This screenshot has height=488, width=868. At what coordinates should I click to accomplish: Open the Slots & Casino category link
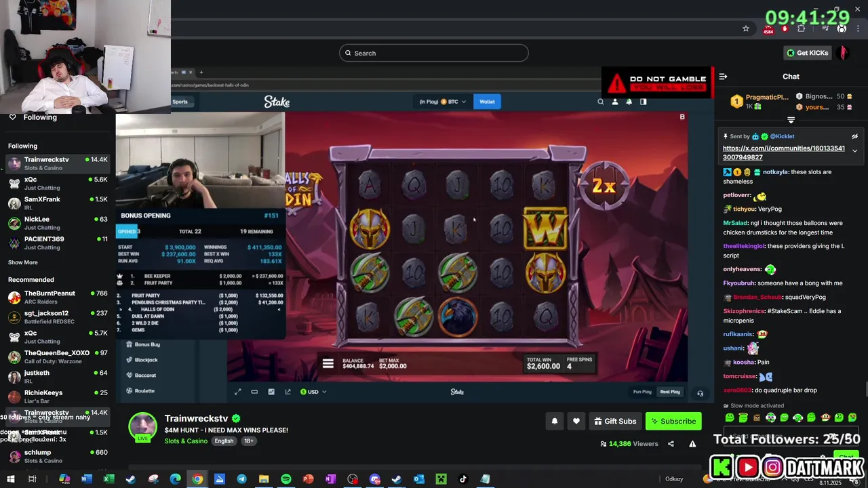[x=186, y=441]
